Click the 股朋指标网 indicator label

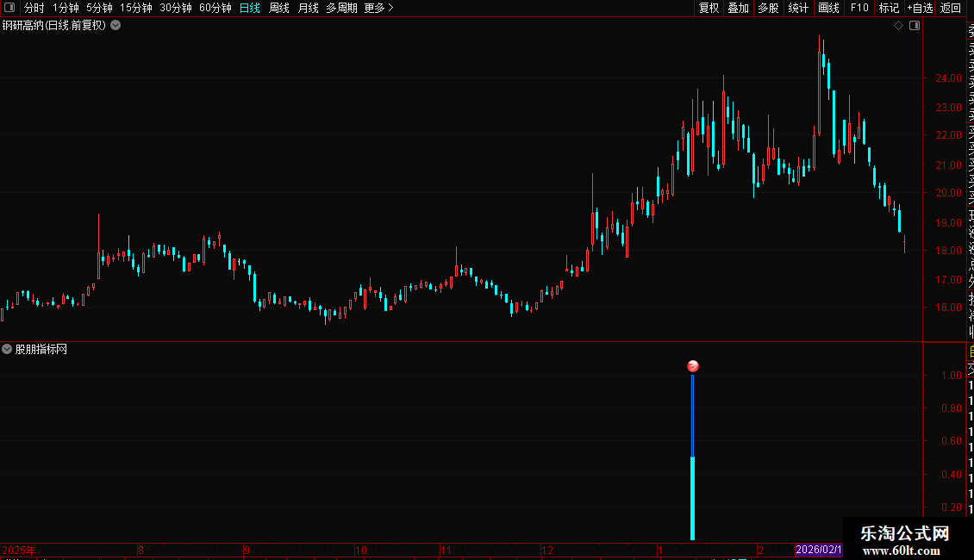click(41, 350)
